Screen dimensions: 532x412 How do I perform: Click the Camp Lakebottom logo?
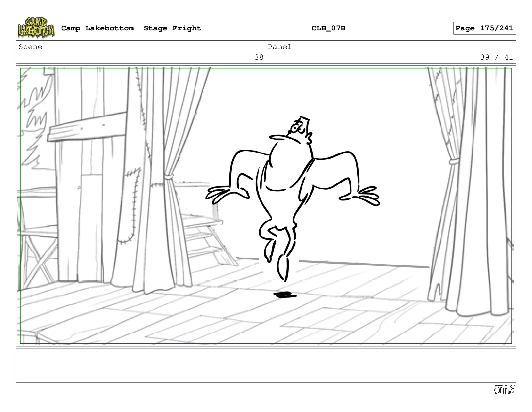[36, 28]
